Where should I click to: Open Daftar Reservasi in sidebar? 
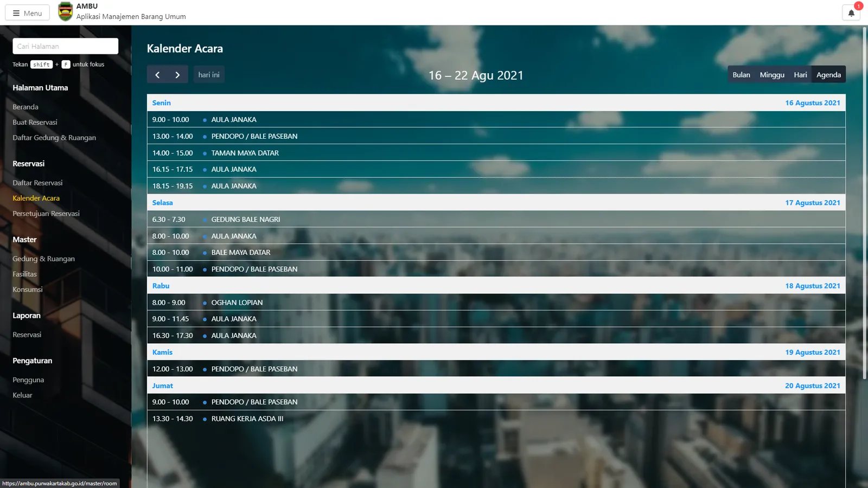click(37, 183)
